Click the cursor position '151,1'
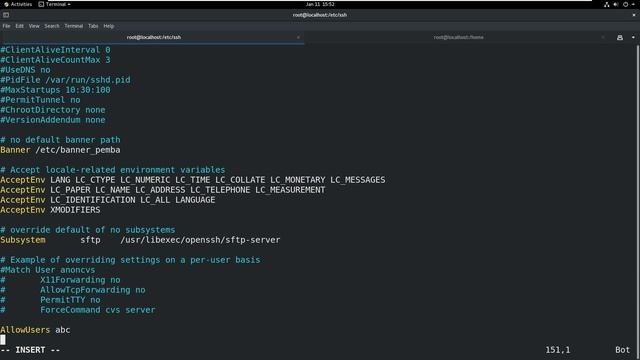Screen dimensions: 640x360 558,350
